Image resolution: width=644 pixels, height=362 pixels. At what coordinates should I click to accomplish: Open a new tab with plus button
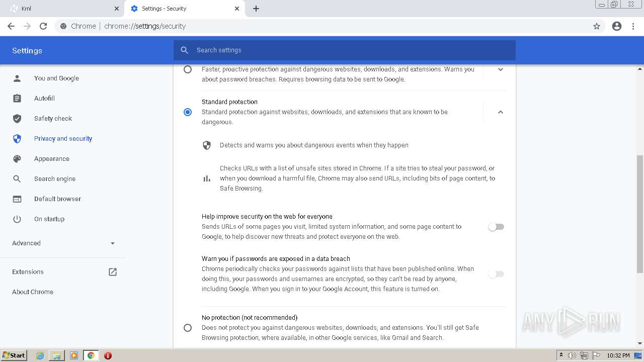click(x=256, y=9)
